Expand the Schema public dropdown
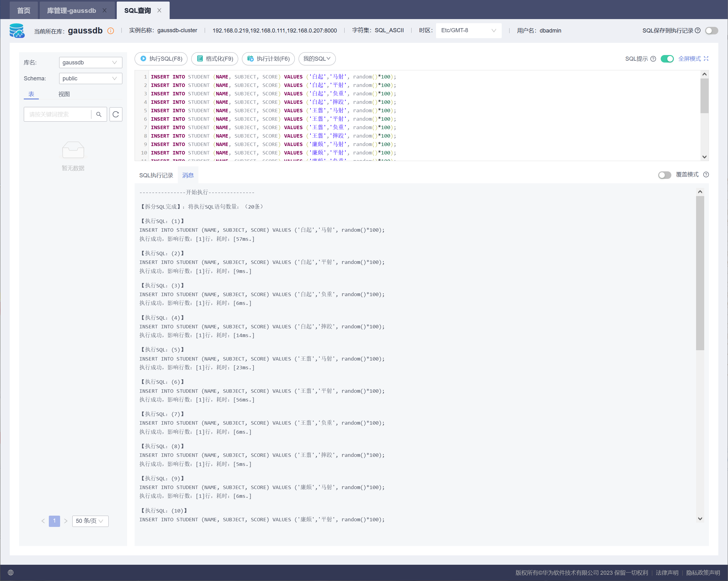Viewport: 728px width, 581px height. pos(90,78)
